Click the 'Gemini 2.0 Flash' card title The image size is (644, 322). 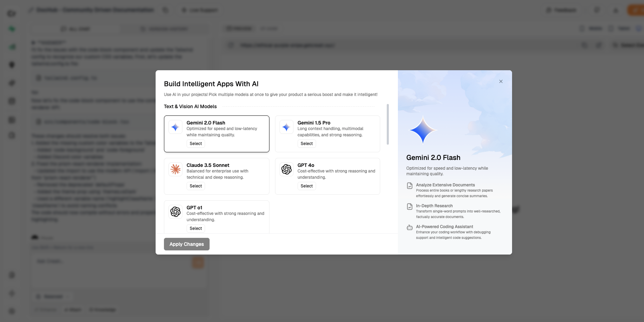pos(206,123)
